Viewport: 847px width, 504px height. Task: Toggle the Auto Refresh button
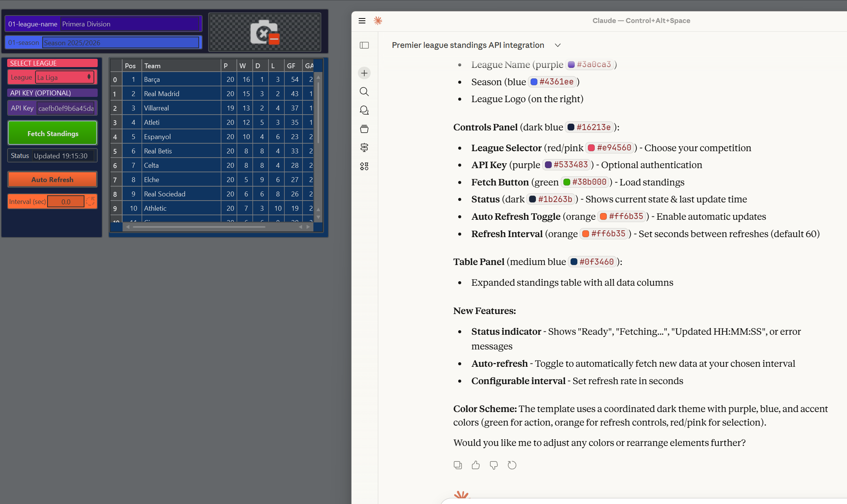52,179
